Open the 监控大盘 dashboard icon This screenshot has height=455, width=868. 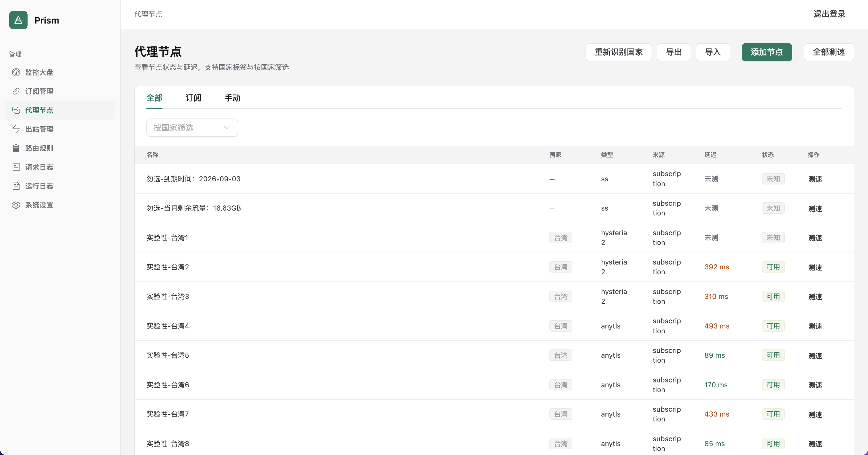[x=16, y=72]
